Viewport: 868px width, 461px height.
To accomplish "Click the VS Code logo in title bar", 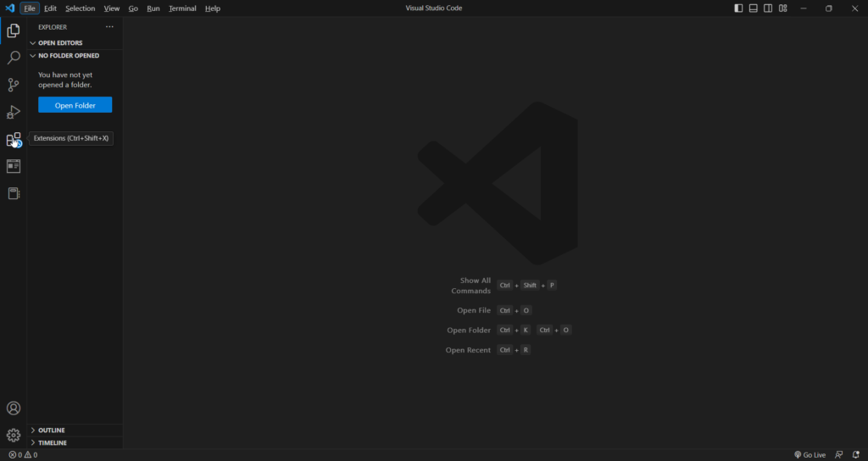I will [9, 8].
